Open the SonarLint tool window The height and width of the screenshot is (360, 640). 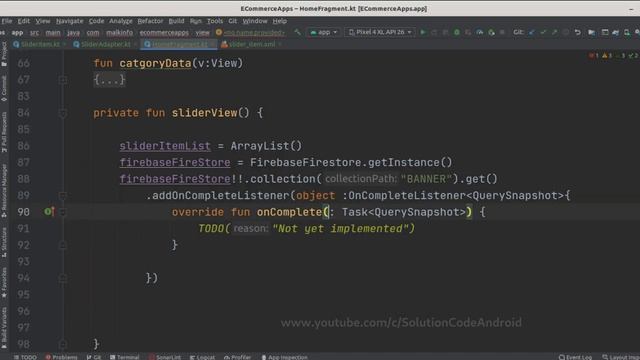pyautogui.click(x=164, y=357)
